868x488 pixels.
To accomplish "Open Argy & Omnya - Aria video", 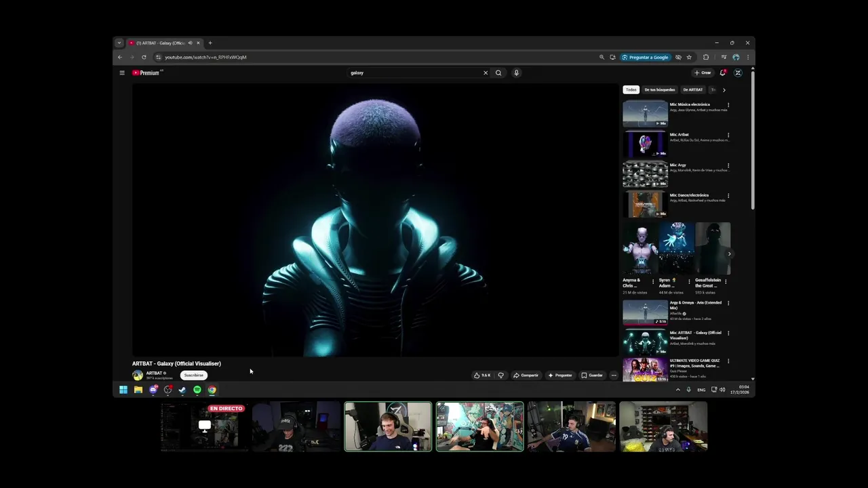I will [x=645, y=312].
